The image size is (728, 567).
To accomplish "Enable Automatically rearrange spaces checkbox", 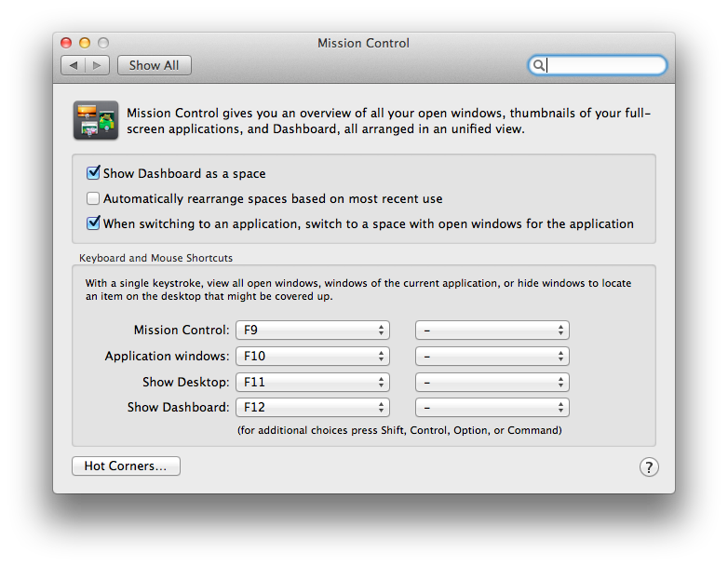I will [93, 198].
